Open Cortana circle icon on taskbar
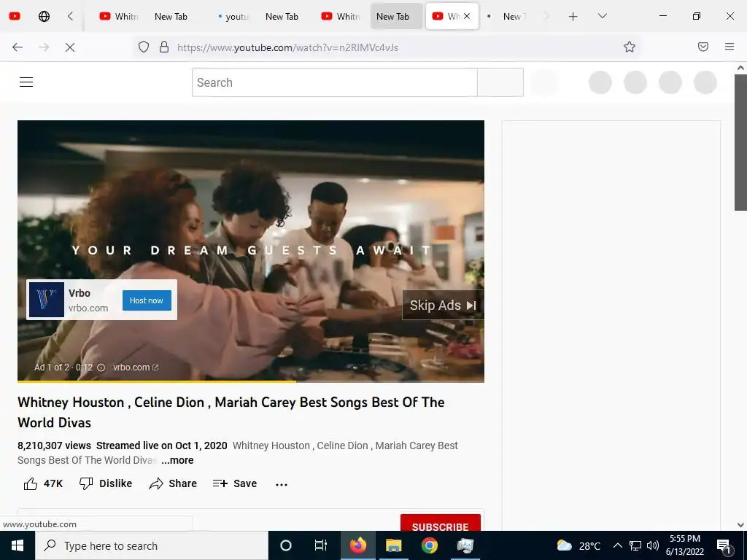 tap(286, 545)
